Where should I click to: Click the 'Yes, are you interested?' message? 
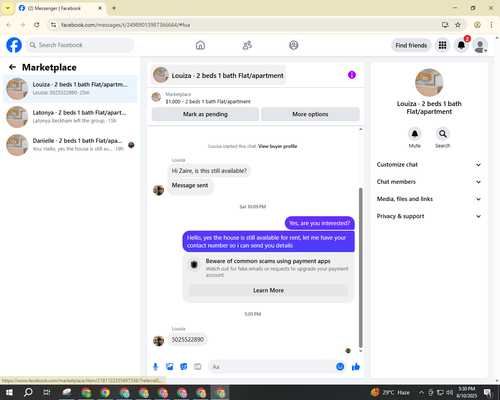click(319, 223)
